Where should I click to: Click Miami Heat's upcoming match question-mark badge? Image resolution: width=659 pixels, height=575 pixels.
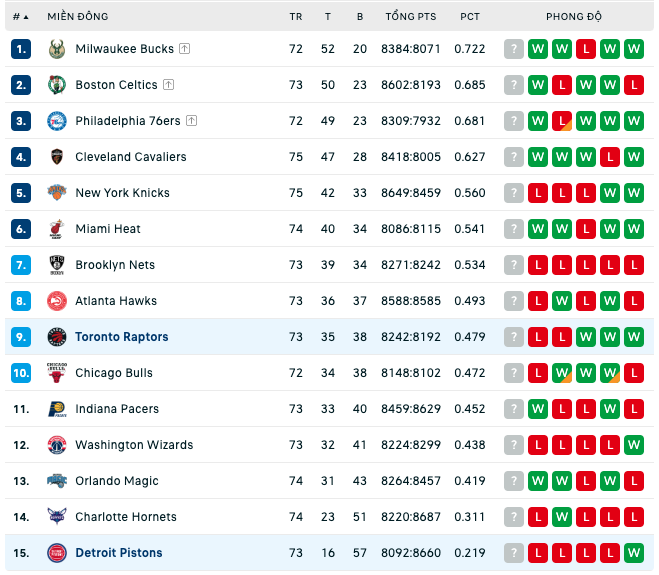click(514, 229)
